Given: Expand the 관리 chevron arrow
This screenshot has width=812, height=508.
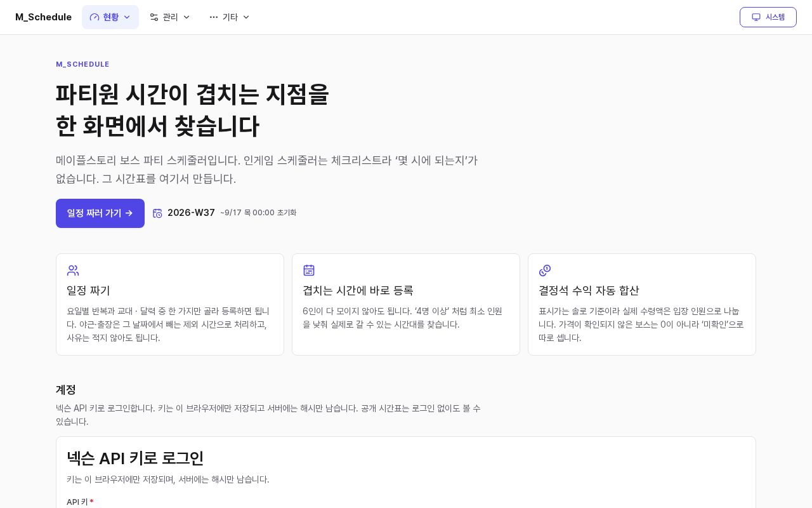Looking at the screenshot, I should tap(187, 17).
